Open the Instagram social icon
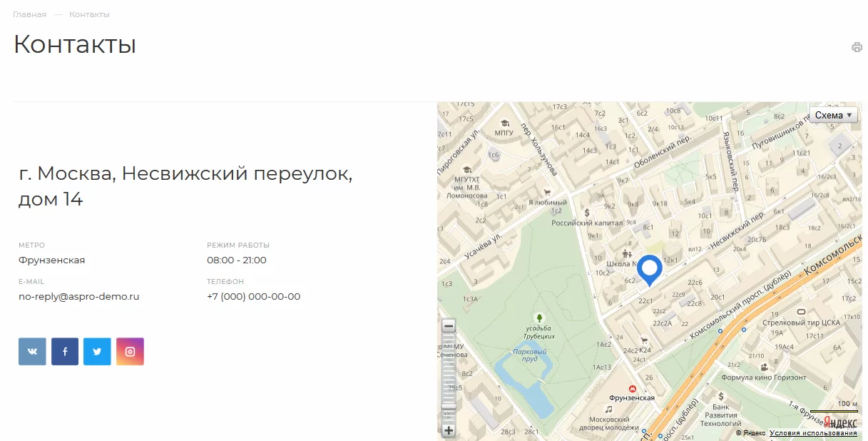 (x=130, y=351)
